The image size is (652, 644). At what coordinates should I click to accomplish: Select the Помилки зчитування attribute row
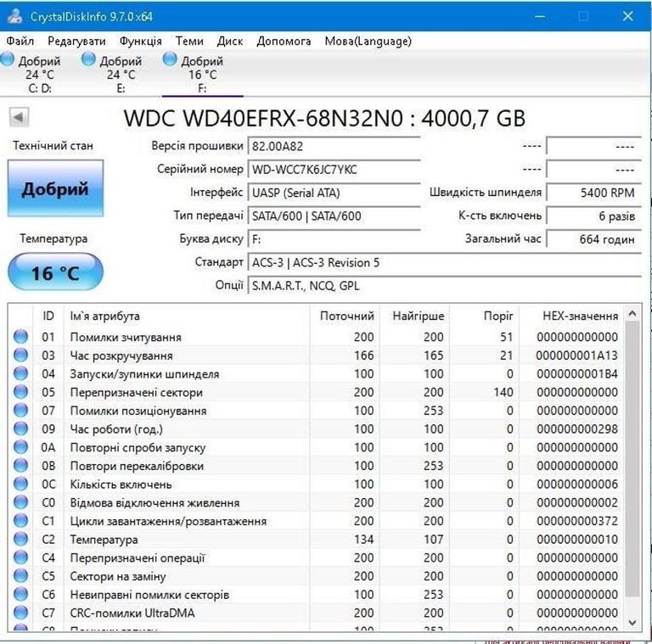coord(315,337)
